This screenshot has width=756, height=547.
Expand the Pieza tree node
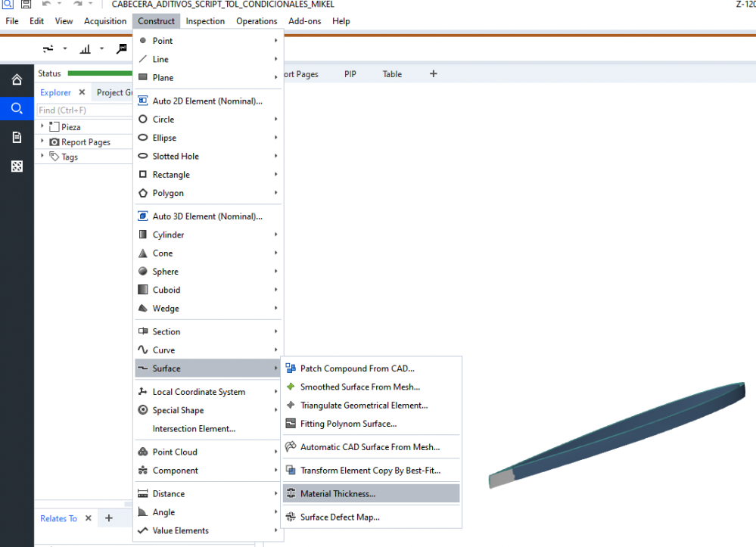42,126
